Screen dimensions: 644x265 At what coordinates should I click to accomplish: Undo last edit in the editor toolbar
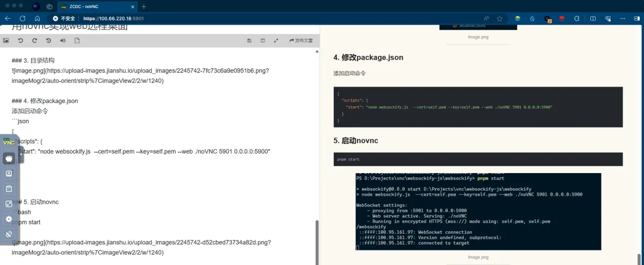[x=20, y=40]
